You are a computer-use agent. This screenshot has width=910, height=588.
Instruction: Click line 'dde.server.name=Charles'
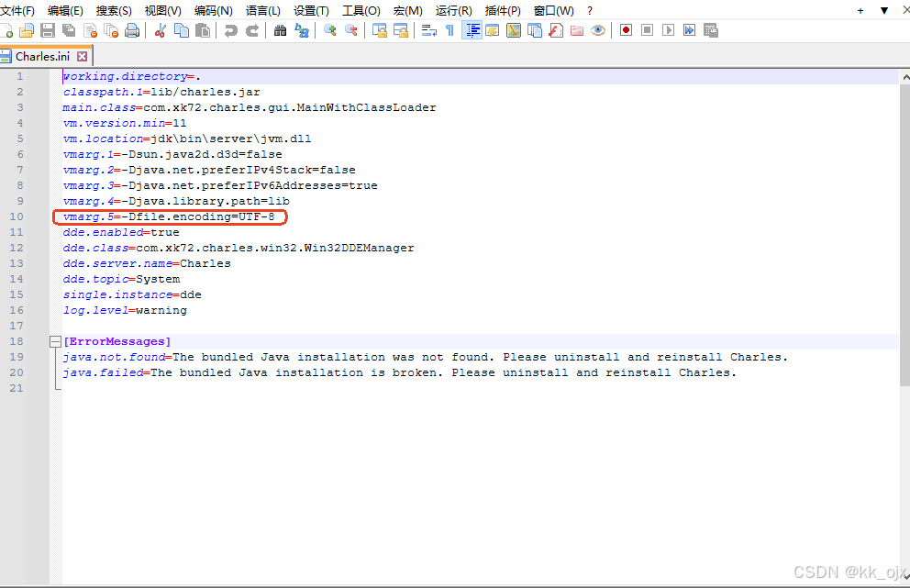(x=147, y=263)
